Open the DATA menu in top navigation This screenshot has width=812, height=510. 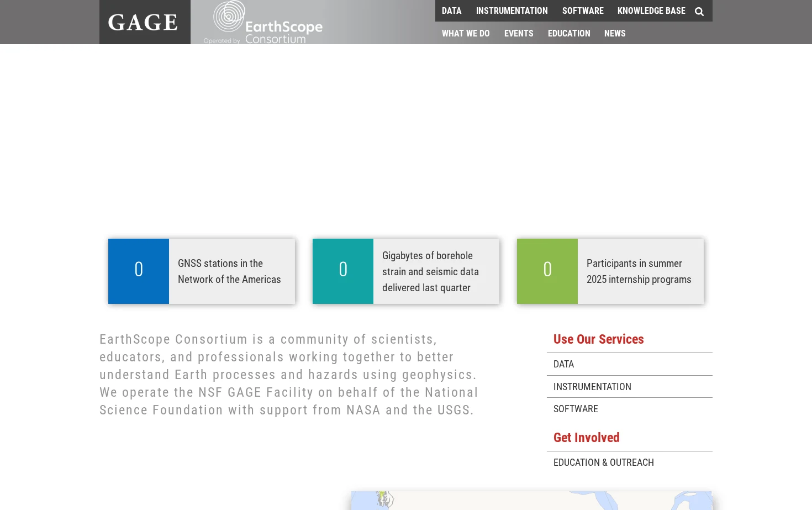pyautogui.click(x=451, y=10)
